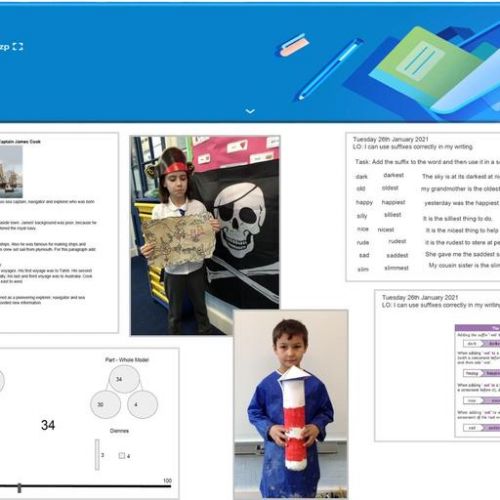
Task: Click the sentence 'It is the silliest thing to do.'
Action: [458, 219]
